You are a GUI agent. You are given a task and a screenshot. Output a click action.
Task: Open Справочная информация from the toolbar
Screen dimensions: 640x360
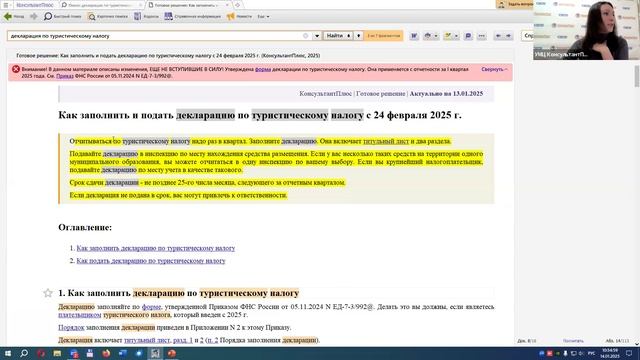(x=193, y=16)
